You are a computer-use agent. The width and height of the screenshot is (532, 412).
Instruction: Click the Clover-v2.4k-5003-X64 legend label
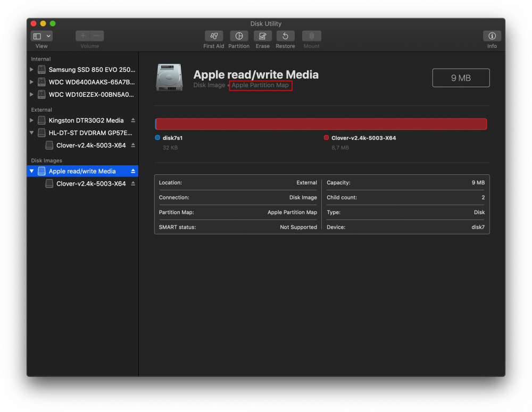pos(364,138)
